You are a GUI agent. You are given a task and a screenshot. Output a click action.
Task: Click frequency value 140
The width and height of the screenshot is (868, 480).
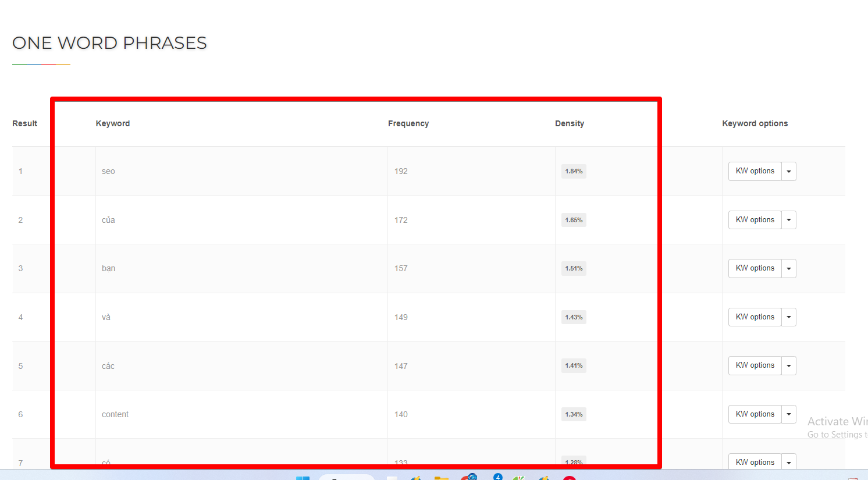401,414
